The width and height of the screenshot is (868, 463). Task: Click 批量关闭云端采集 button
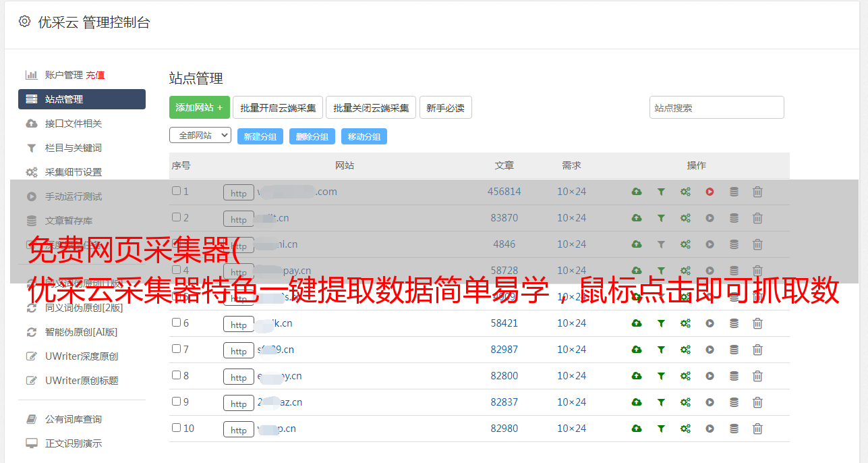coord(371,107)
